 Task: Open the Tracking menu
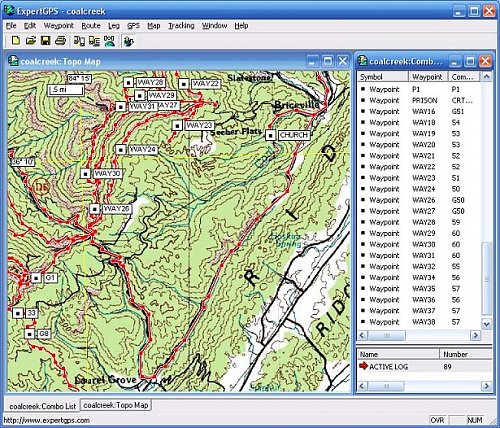tap(181, 26)
